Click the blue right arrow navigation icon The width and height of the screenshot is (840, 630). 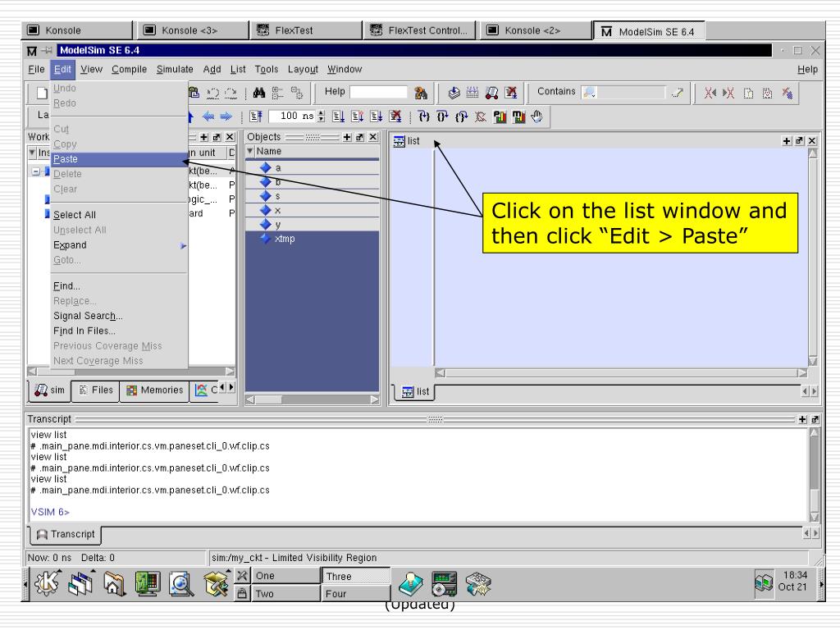226,116
